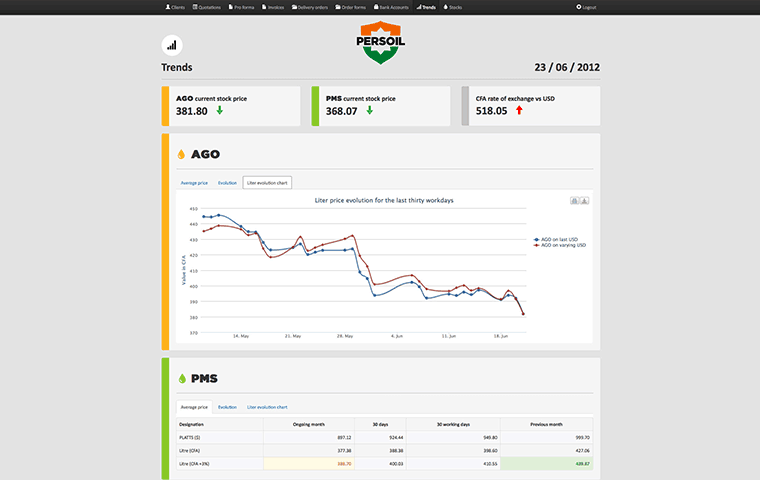
Task: Open the Clients page in the top navigation
Action: point(175,7)
